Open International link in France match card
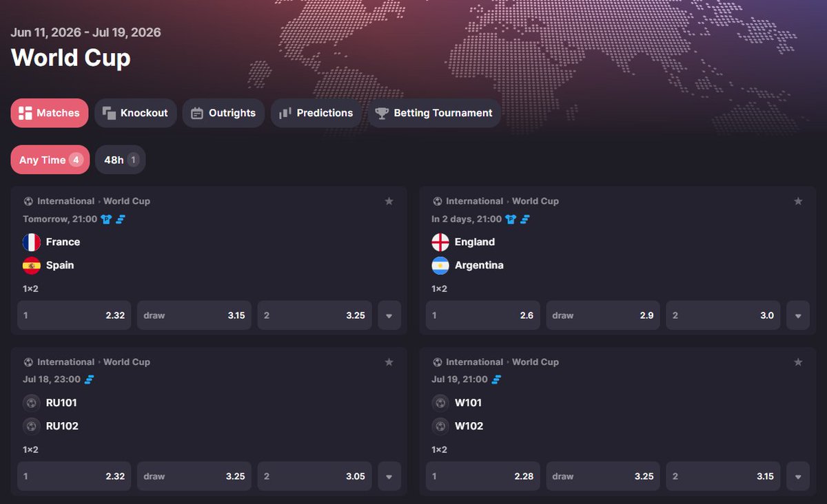This screenshot has width=827, height=504. click(65, 201)
